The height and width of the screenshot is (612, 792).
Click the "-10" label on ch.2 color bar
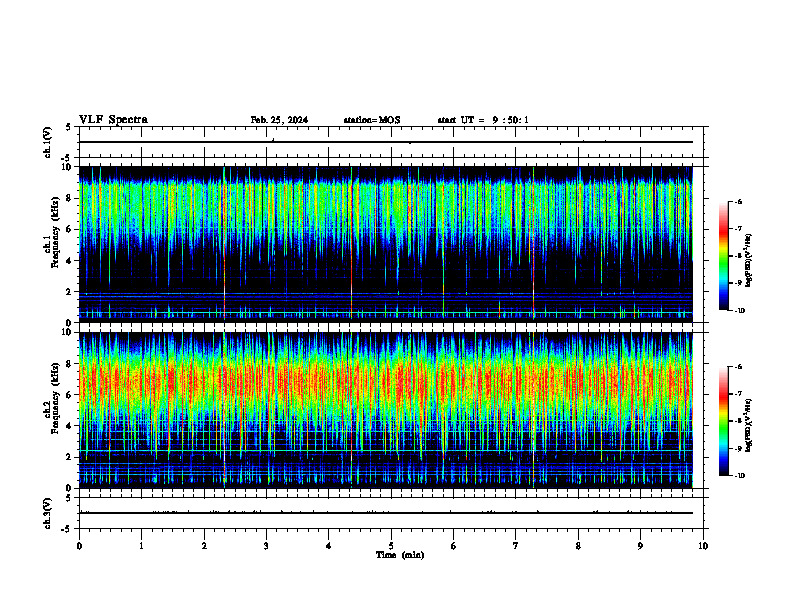[x=739, y=476]
